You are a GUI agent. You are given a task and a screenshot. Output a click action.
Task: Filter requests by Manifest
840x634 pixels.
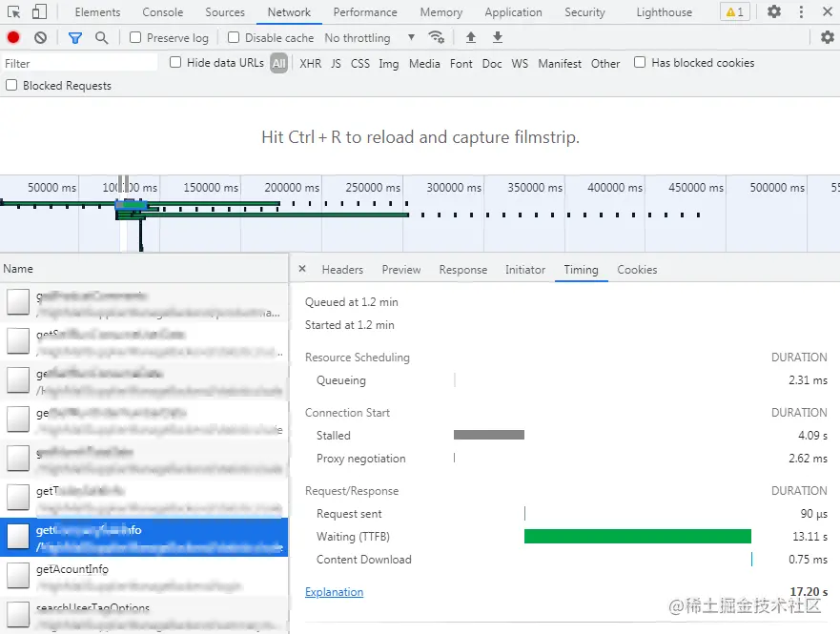560,63
